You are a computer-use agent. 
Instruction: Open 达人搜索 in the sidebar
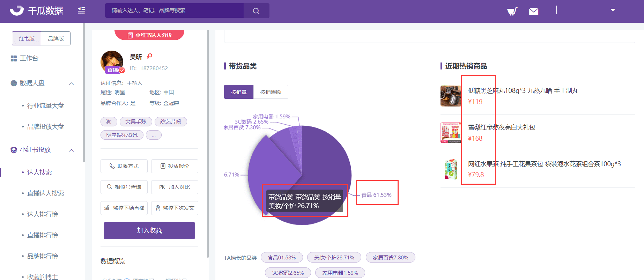[39, 172]
